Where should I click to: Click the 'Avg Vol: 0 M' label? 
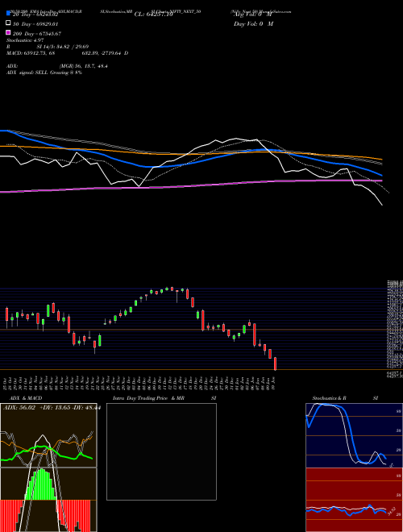point(253,15)
